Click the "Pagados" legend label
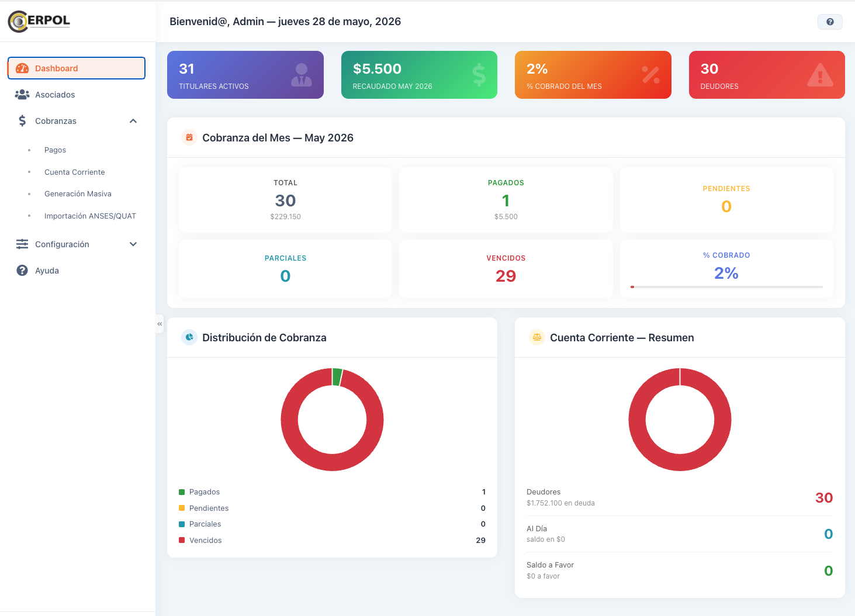Viewport: 855px width, 616px height. 205,492
